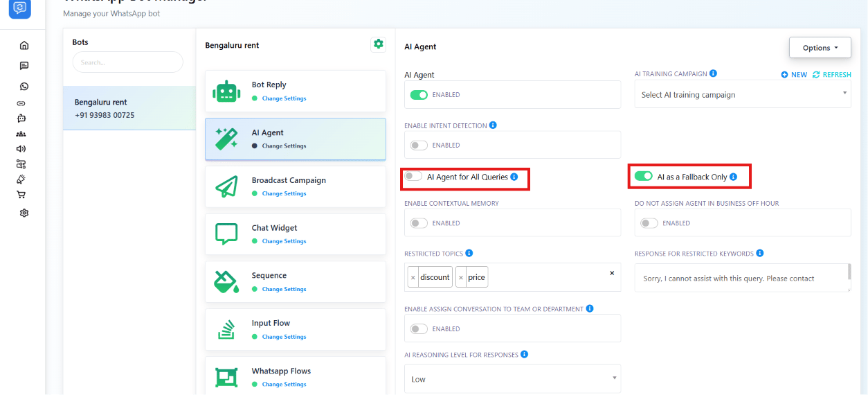
Task: Toggle Assign Conversation to Team or Department switch
Action: pyautogui.click(x=419, y=329)
